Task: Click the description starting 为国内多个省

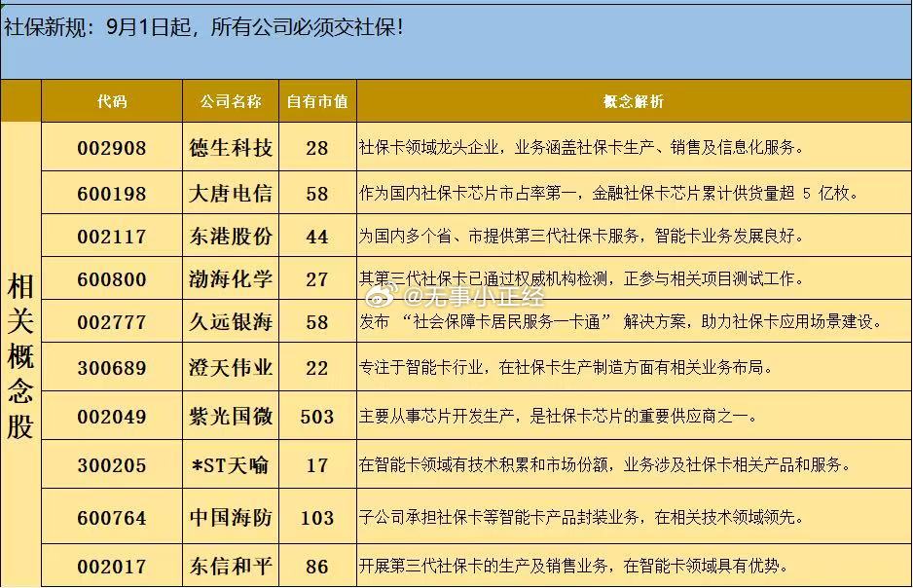Action: (x=581, y=236)
